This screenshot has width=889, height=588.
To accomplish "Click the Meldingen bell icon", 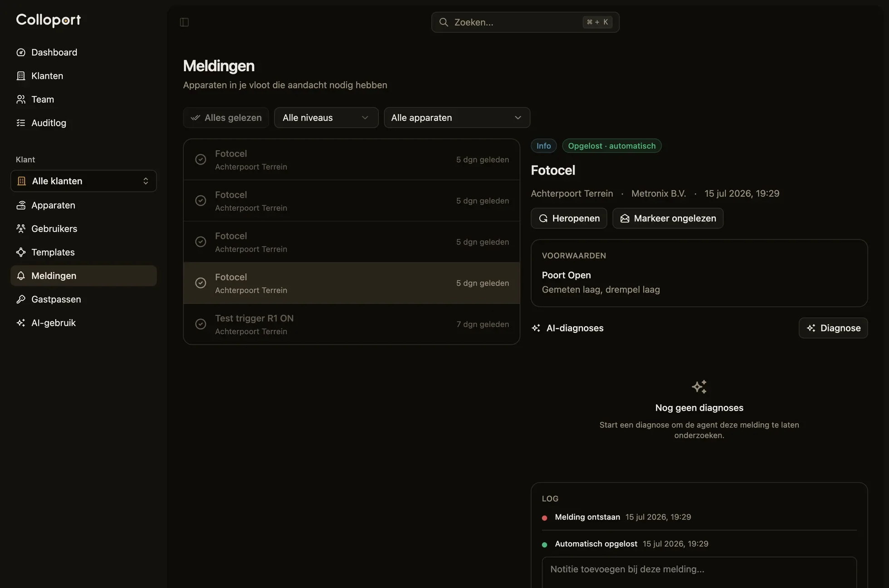I will 21,276.
